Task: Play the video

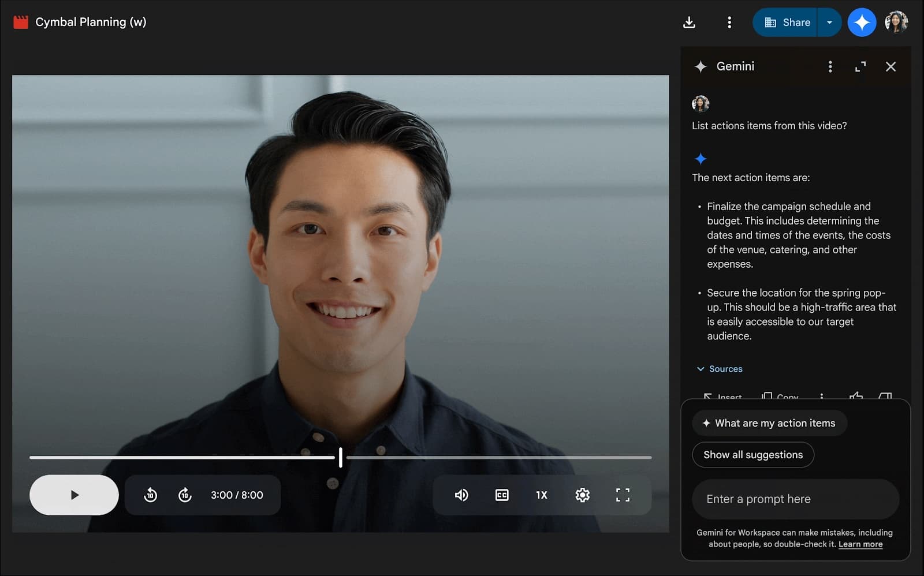Action: (x=74, y=495)
